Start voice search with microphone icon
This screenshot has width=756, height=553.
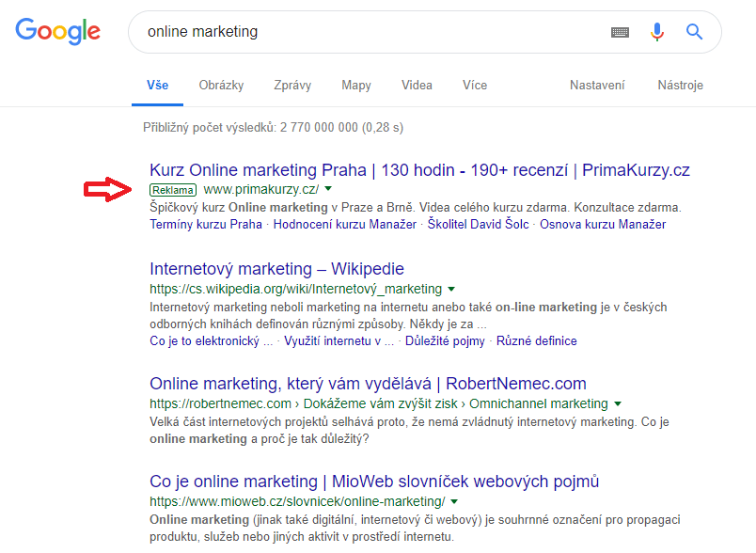(x=656, y=32)
